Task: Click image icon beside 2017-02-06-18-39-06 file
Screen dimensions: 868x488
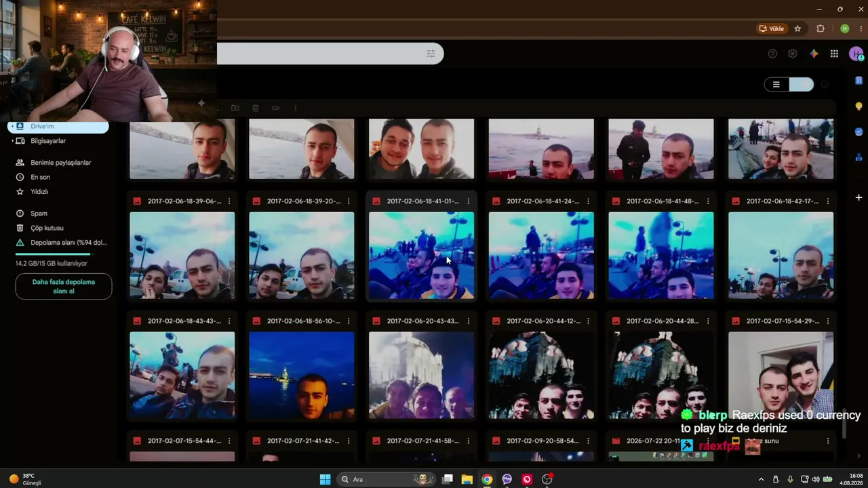Action: pyautogui.click(x=136, y=201)
